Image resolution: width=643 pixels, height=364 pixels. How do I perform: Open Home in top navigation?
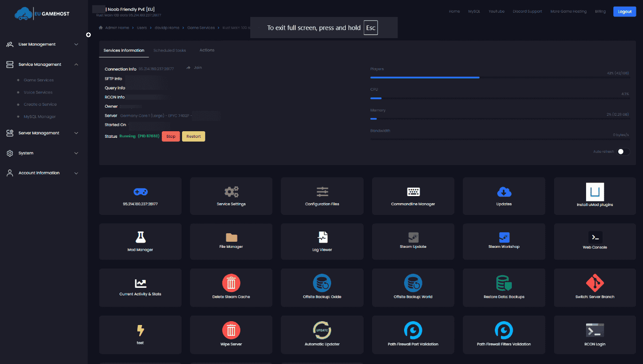coord(454,11)
